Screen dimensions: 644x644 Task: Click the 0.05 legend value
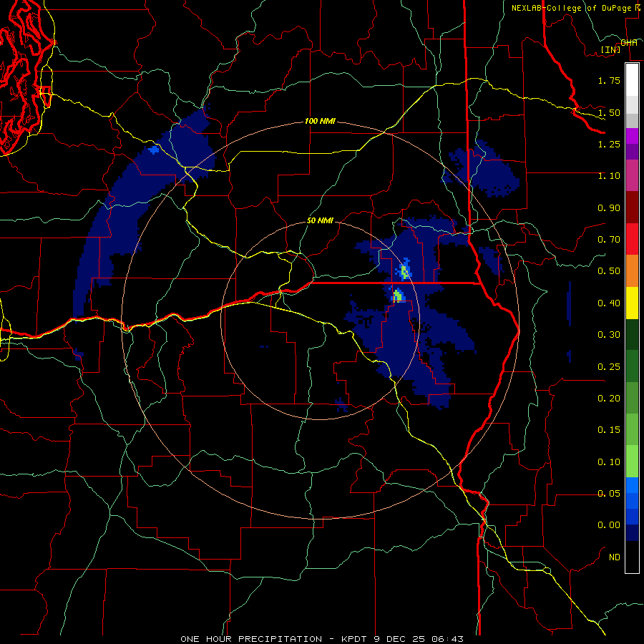[x=609, y=494]
